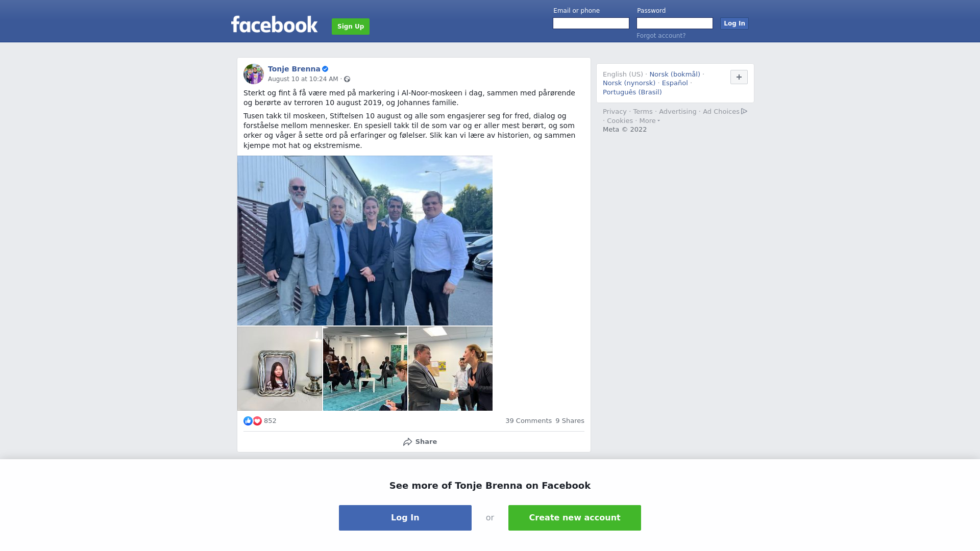Image resolution: width=980 pixels, height=551 pixels.
Task: Click the green Sign Up button
Action: 351,27
